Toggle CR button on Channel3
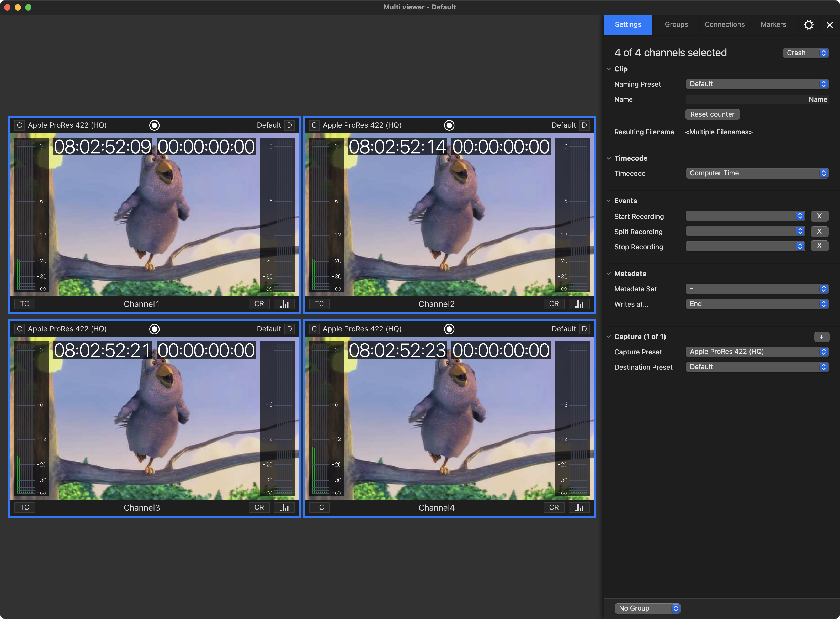 pos(259,508)
